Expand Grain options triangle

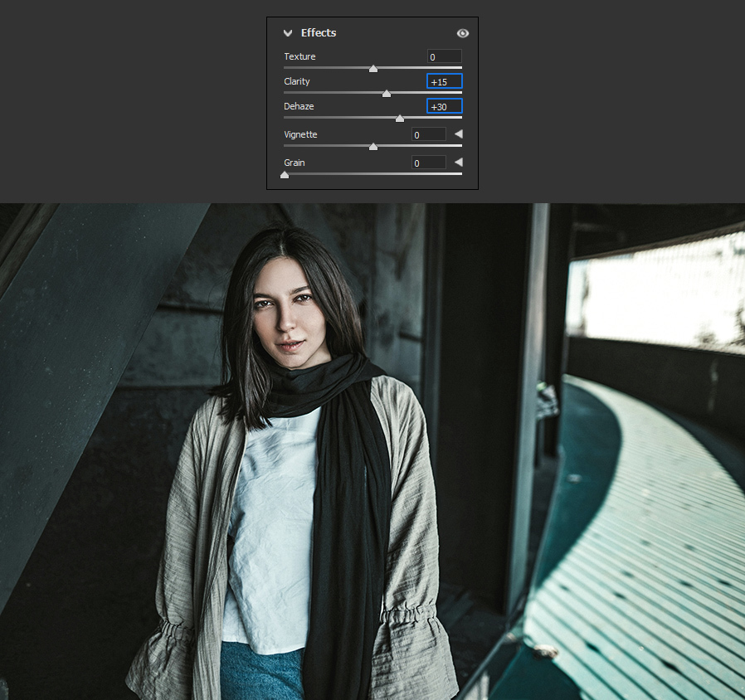(x=459, y=162)
